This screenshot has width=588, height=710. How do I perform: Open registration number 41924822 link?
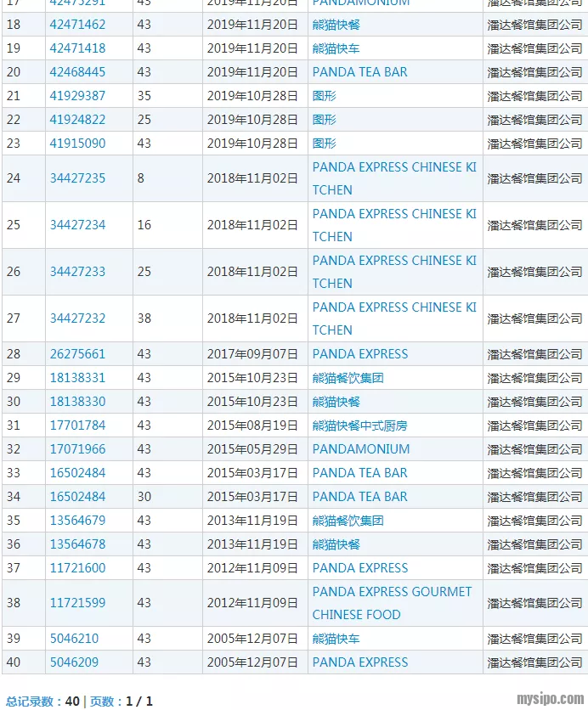pos(77,120)
